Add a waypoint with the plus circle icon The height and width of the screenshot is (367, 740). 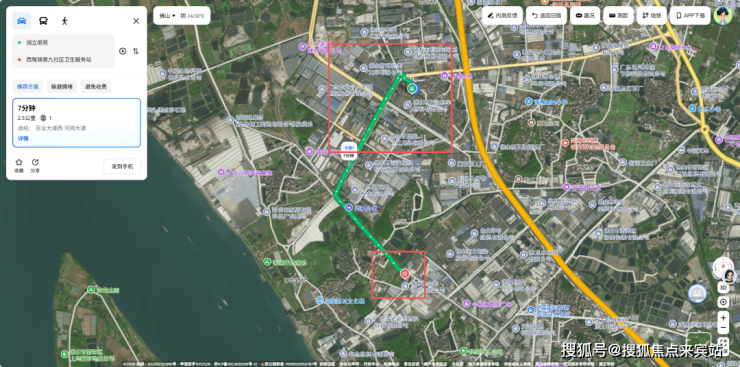(123, 51)
